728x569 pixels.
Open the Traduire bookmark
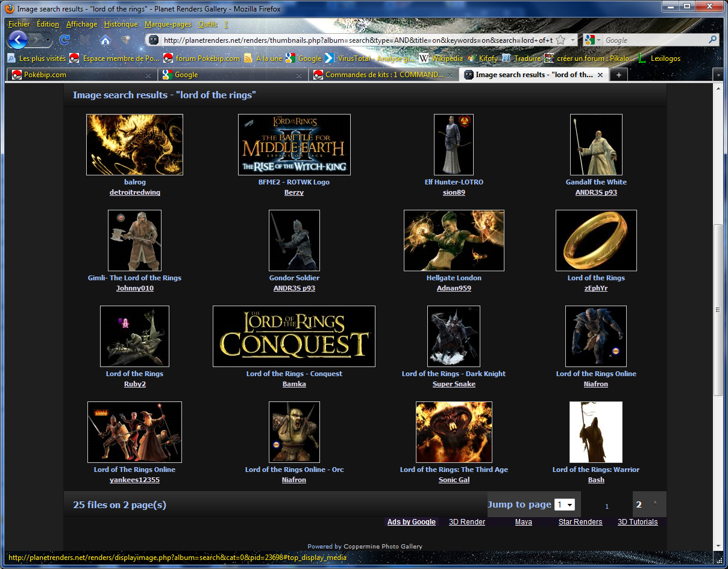pyautogui.click(x=521, y=58)
